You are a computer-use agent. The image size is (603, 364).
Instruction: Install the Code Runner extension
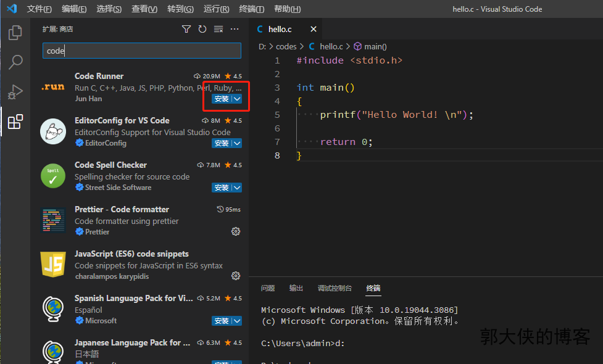pos(222,99)
